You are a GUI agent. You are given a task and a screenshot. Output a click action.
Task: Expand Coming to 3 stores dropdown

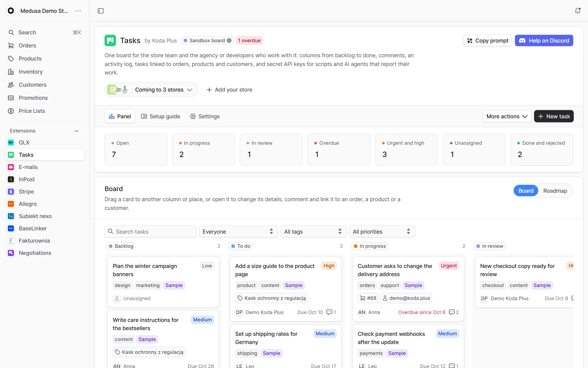coord(151,90)
